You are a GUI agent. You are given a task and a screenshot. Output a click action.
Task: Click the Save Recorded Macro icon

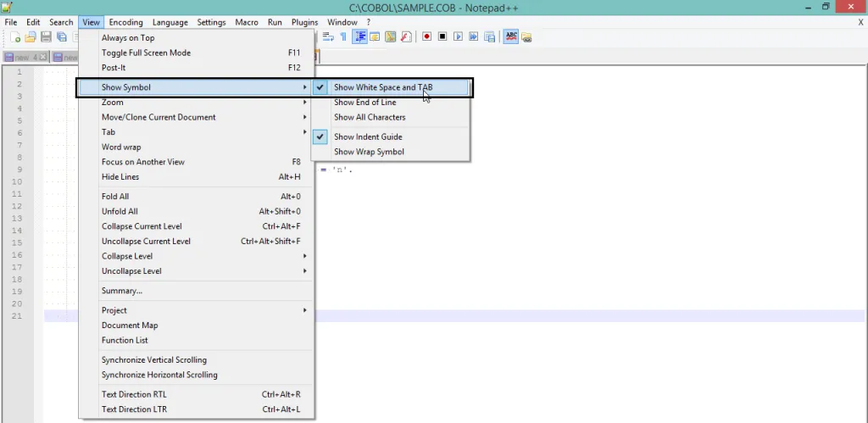pos(489,36)
